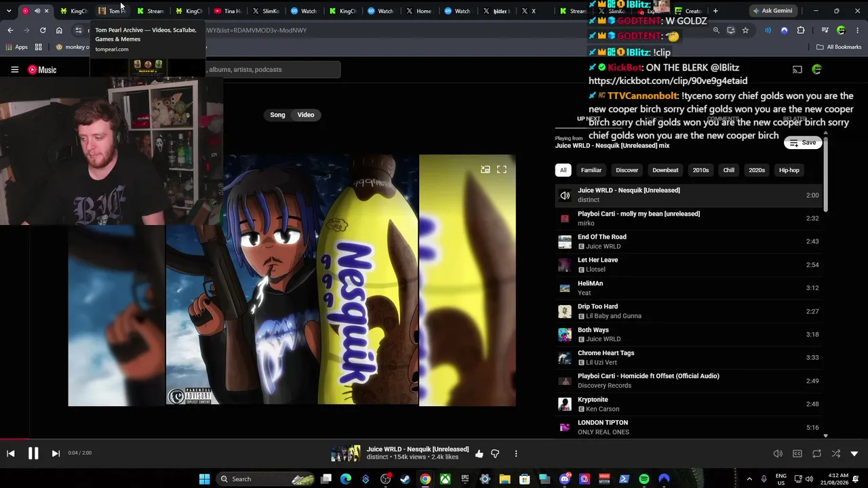Show hidden system tray icons

749,479
